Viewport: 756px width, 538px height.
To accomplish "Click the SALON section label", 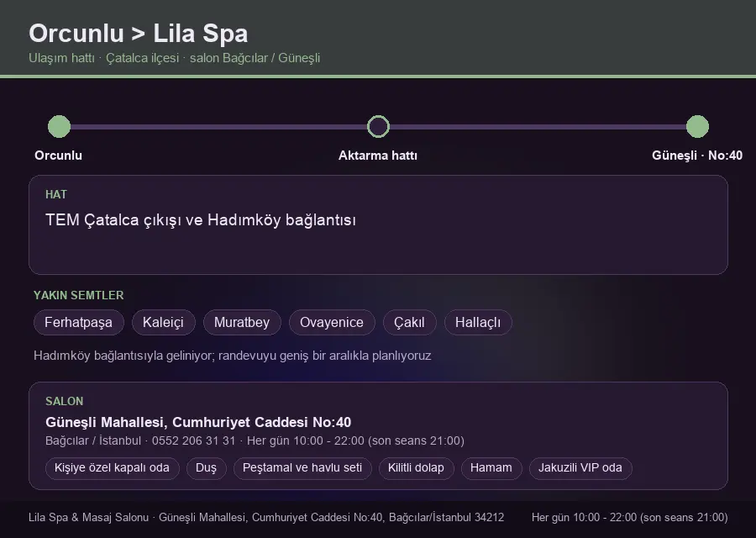I will click(64, 402).
